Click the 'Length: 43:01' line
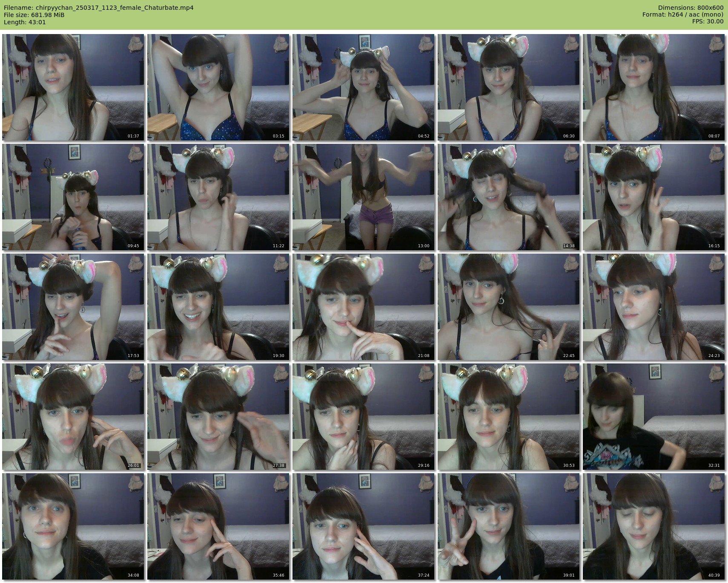 (x=25, y=22)
